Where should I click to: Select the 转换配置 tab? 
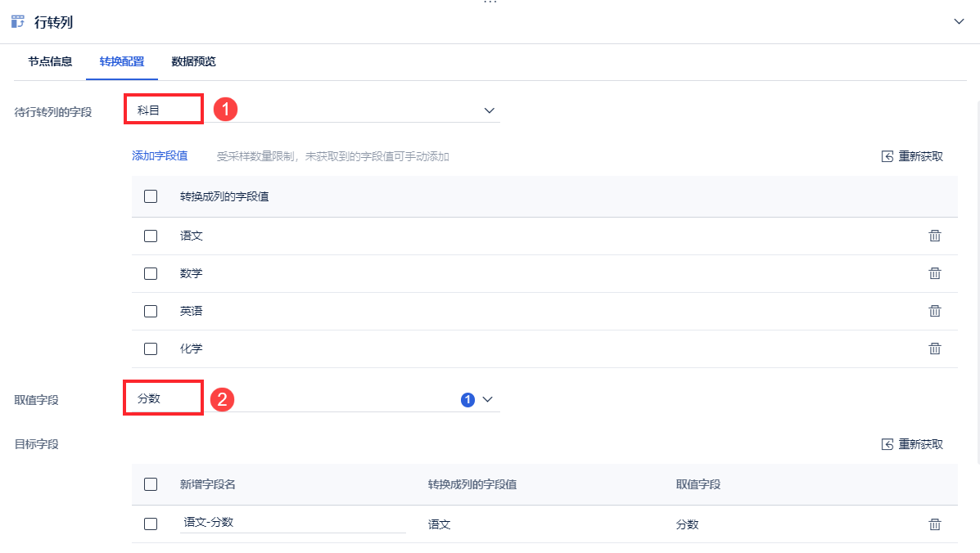[x=122, y=61]
